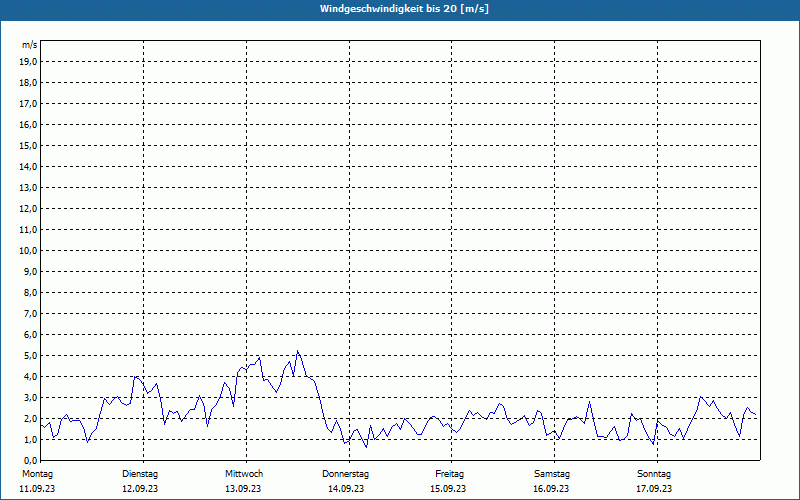Click the date 12.09.23

click(140, 489)
